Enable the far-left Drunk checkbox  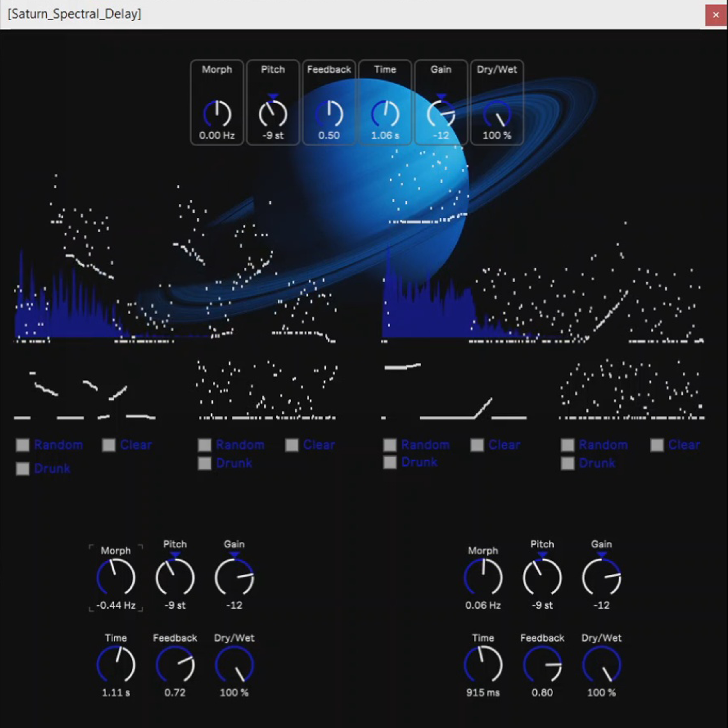23,469
